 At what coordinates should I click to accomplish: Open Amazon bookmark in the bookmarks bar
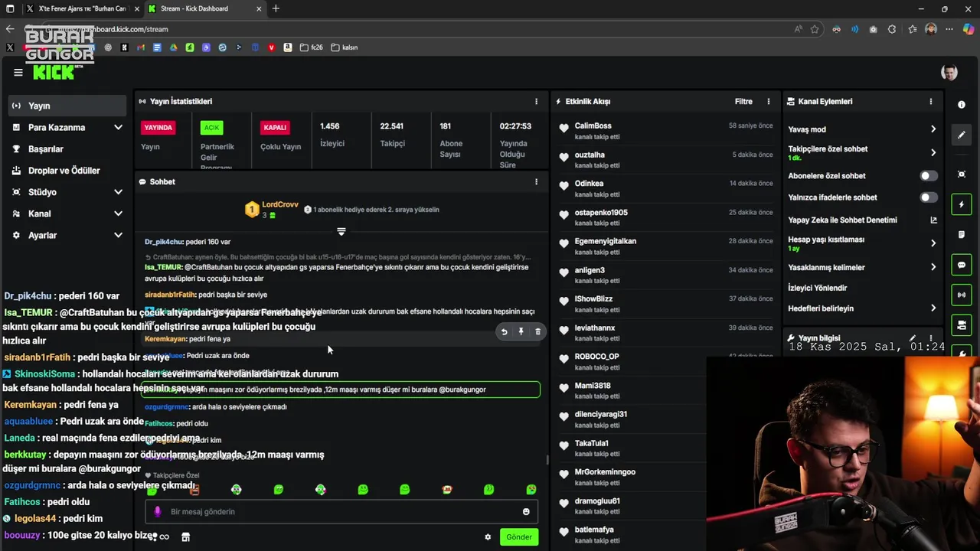[288, 47]
